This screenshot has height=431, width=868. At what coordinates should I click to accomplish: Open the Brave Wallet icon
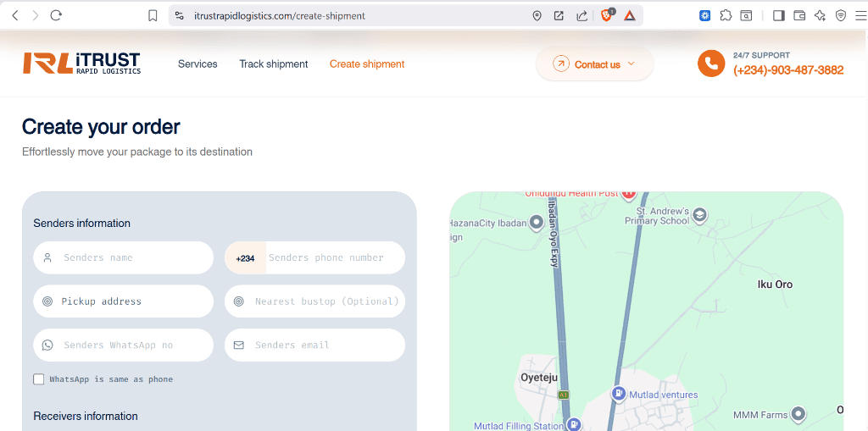click(x=799, y=15)
